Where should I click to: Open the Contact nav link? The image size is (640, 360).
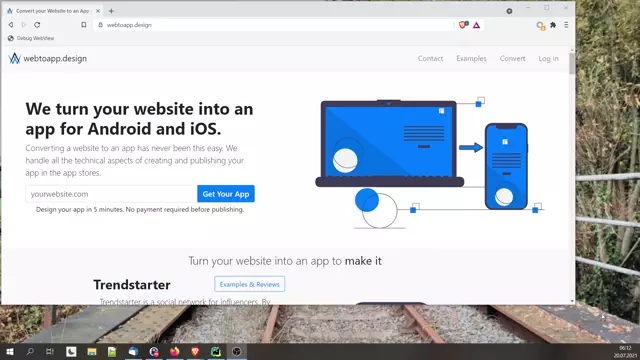coord(430,58)
